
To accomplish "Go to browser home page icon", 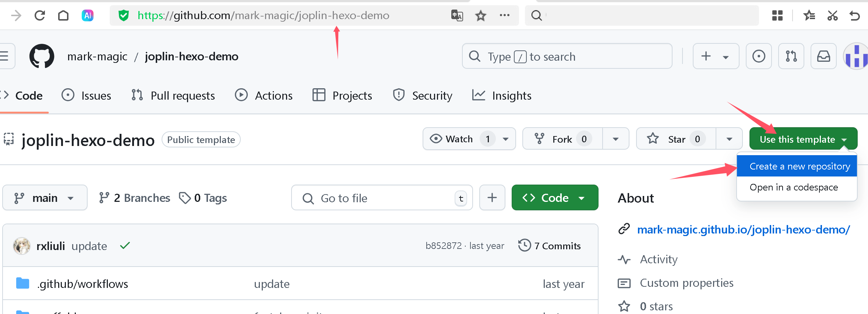I will click(63, 15).
